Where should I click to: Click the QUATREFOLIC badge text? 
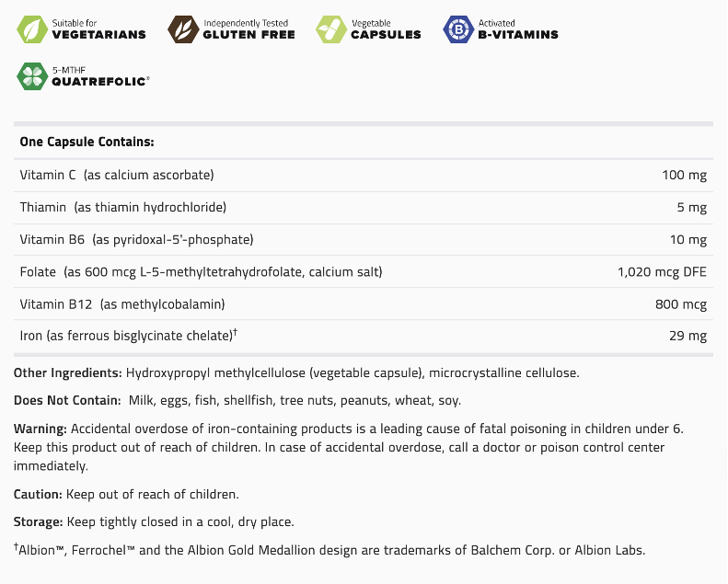[x=100, y=81]
